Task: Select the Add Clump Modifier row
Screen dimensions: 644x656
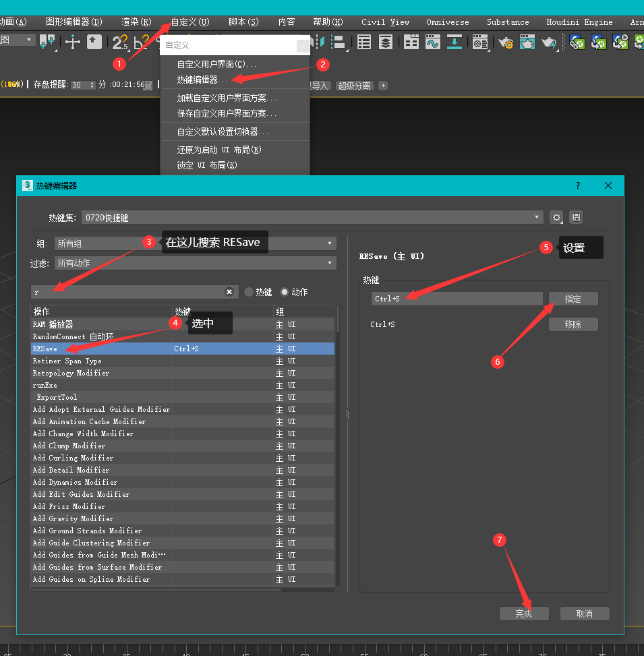Action: point(183,446)
